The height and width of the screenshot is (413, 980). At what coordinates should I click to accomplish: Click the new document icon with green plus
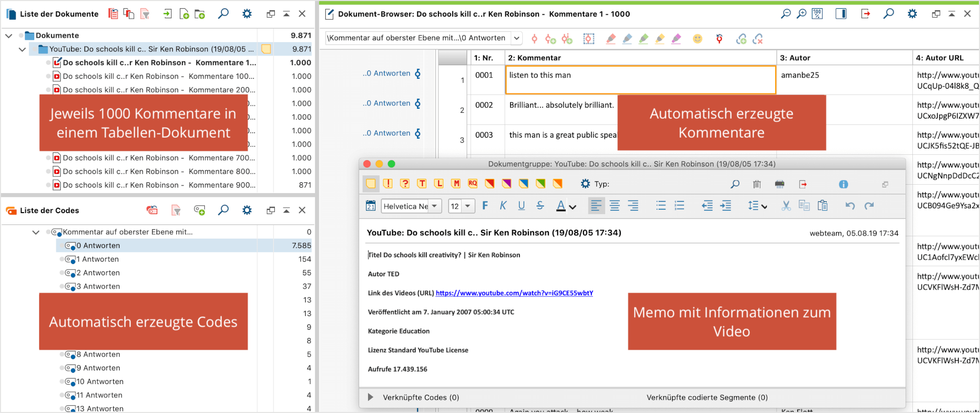tap(184, 14)
